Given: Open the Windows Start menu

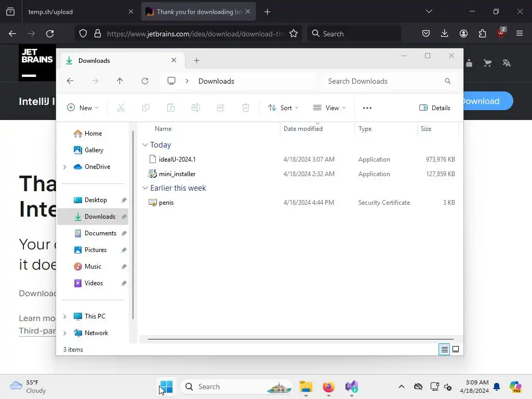Looking at the screenshot, I should [x=167, y=387].
